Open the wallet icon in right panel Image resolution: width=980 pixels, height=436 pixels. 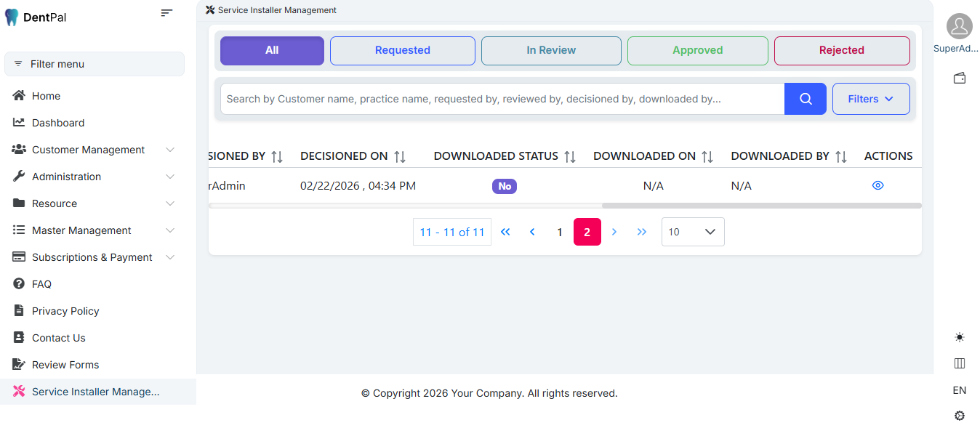[x=959, y=78]
